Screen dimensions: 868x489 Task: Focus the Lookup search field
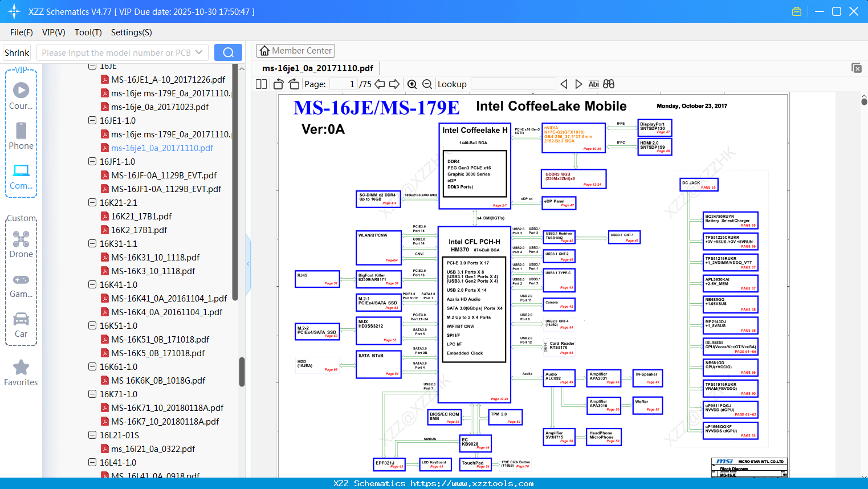(x=514, y=84)
